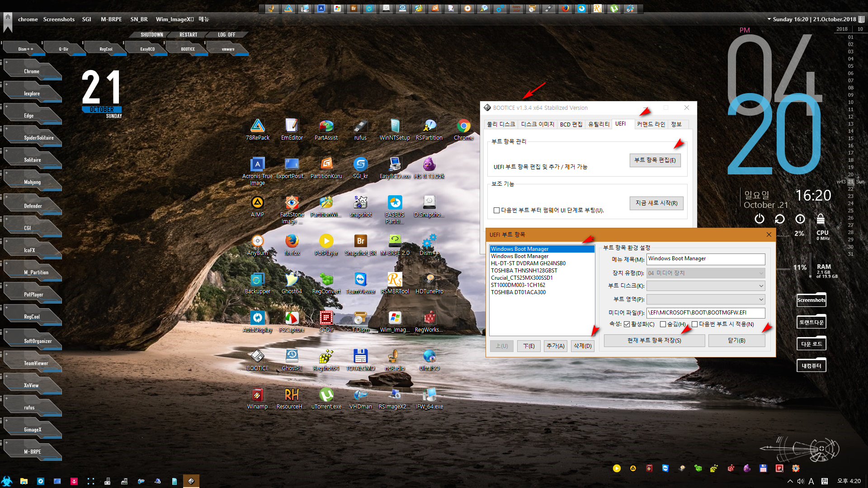The image size is (868, 488).
Task: Open Windows taskbar file explorer icon
Action: click(x=24, y=481)
